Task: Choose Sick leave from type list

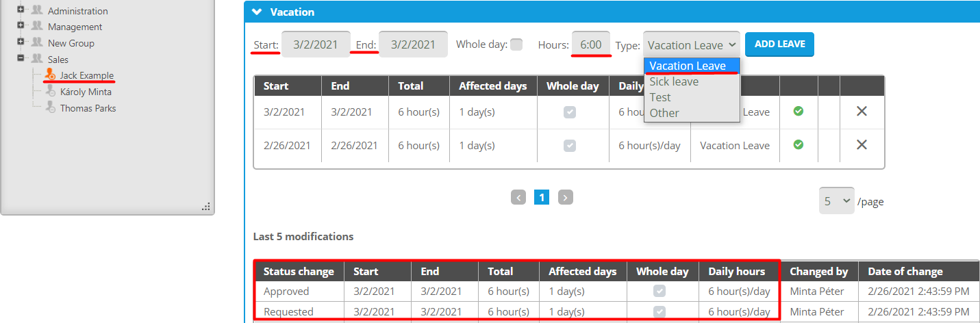Action: coord(674,81)
